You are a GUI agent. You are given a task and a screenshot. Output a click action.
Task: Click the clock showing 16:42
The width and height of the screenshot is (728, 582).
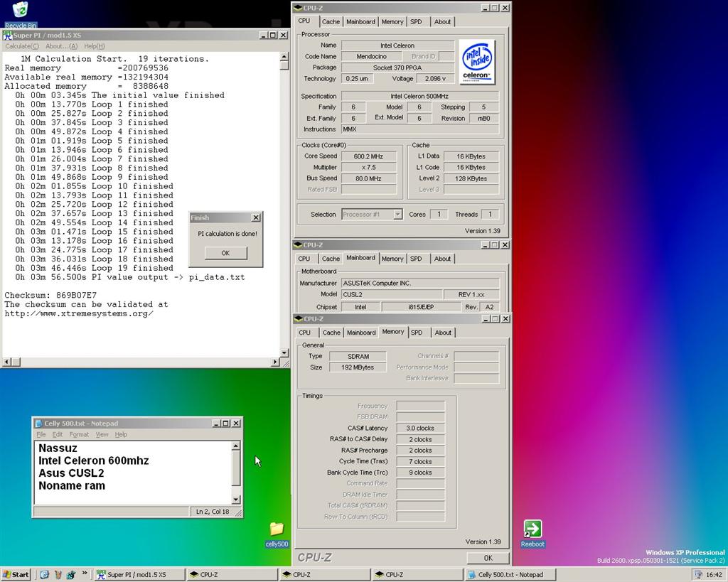click(x=714, y=575)
